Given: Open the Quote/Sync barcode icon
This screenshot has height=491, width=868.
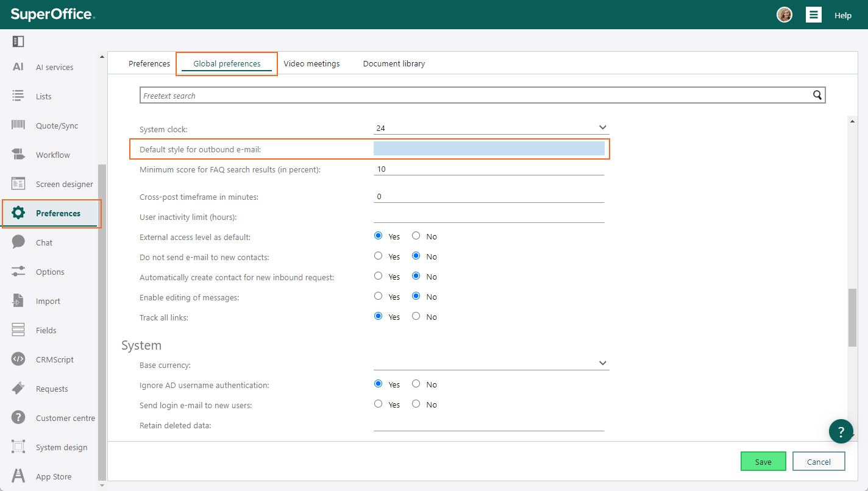Looking at the screenshot, I should [x=18, y=125].
